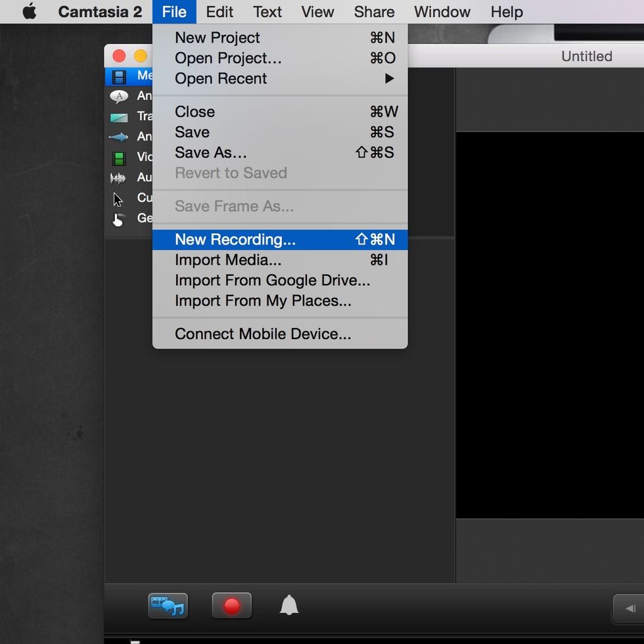Click the red record button
Image resolution: width=644 pixels, height=644 pixels.
pyautogui.click(x=231, y=606)
